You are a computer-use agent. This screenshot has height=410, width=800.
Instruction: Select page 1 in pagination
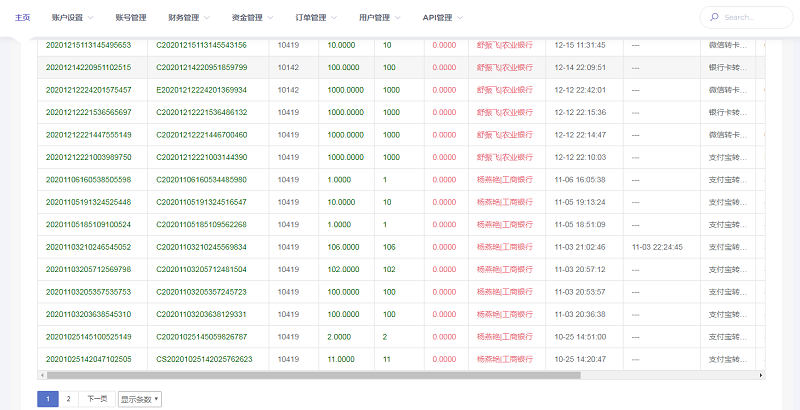point(47,399)
